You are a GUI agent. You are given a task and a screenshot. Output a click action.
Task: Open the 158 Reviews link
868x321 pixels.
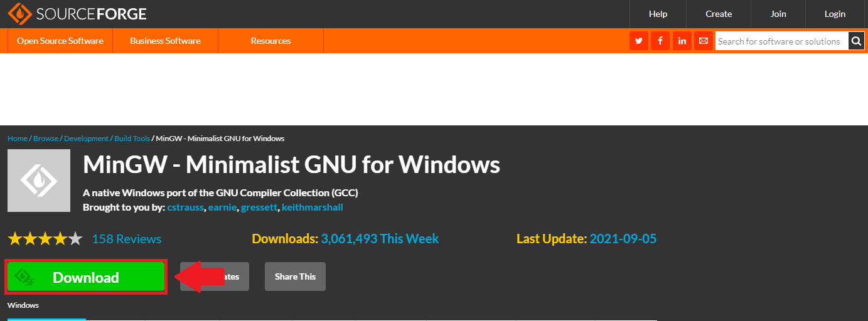[x=127, y=239]
